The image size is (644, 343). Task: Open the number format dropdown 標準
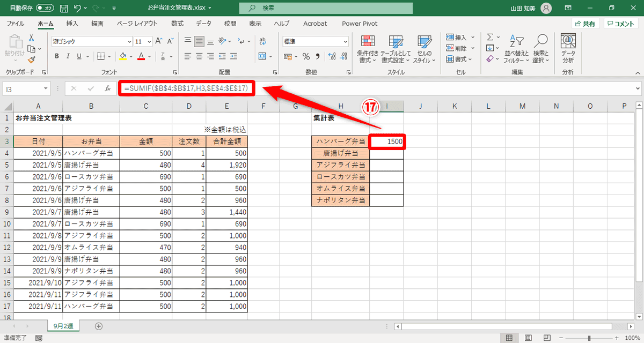[346, 41]
